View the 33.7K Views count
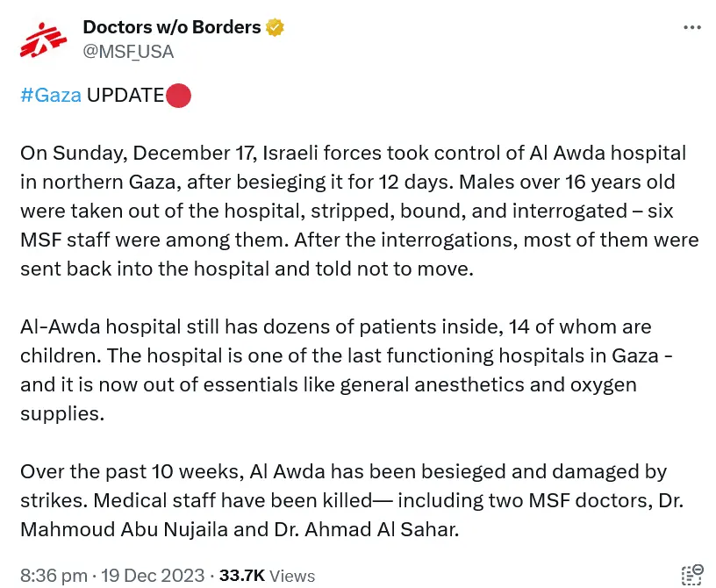 [267, 575]
